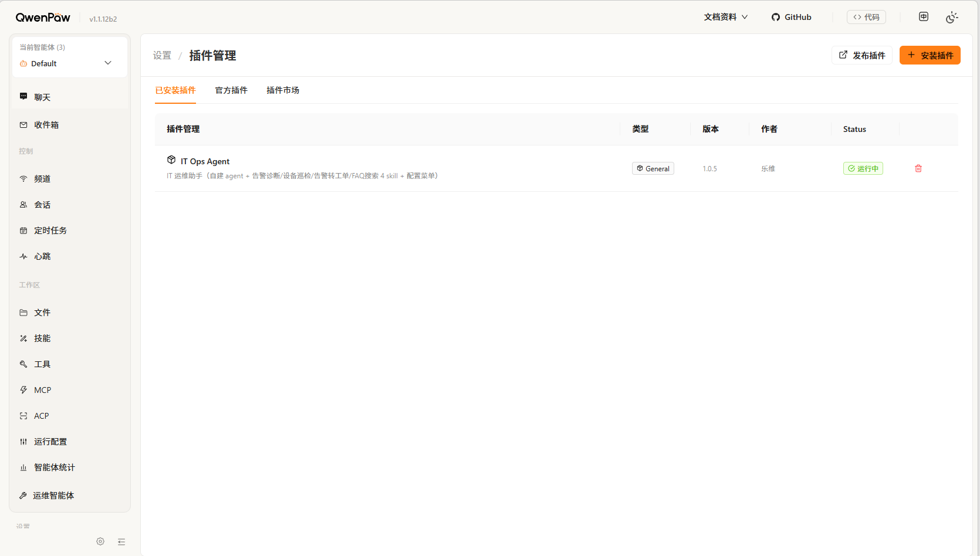Screen dimensions: 980x556
Task: Open 智能体统计 in the sidebar
Action: [x=70, y=467]
